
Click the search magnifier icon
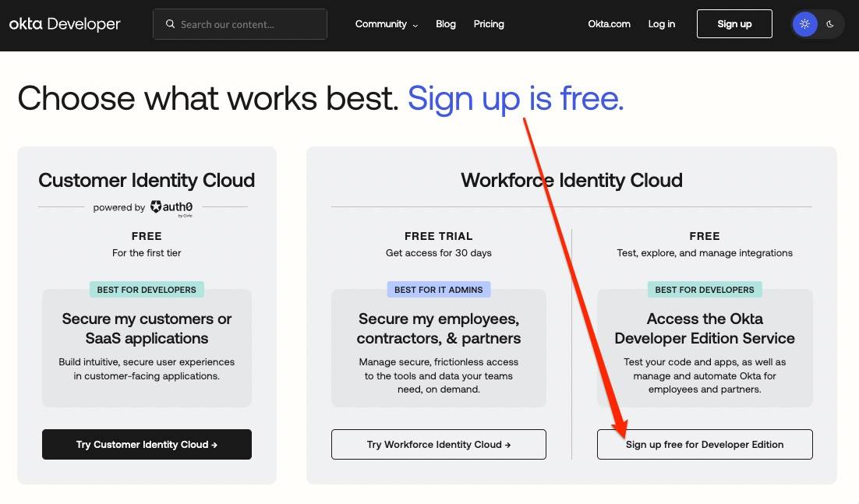171,24
